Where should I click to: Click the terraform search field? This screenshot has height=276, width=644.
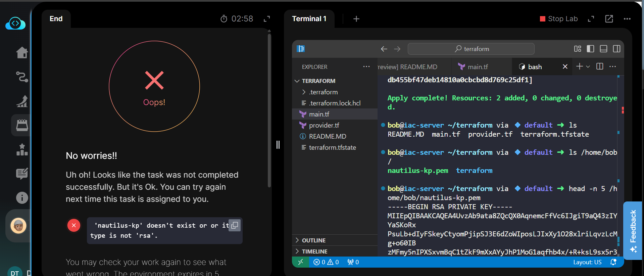pos(471,49)
